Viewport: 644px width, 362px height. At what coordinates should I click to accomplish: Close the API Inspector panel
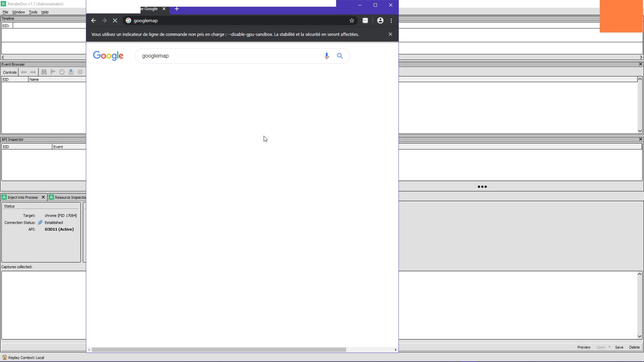(x=640, y=139)
